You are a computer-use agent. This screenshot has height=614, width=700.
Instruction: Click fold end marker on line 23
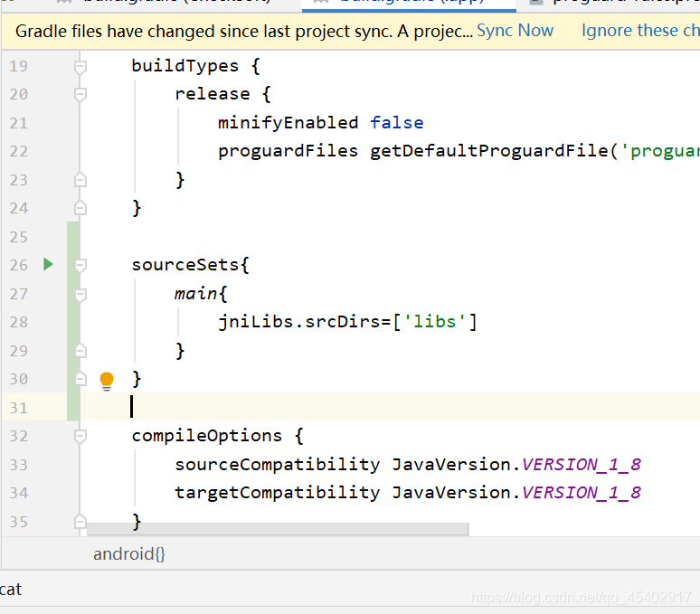click(x=80, y=180)
